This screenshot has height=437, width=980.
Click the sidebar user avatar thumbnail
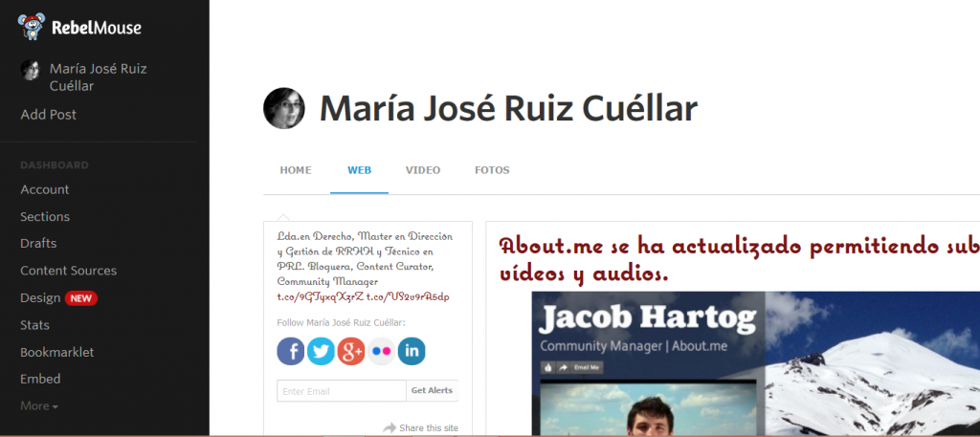pyautogui.click(x=30, y=70)
